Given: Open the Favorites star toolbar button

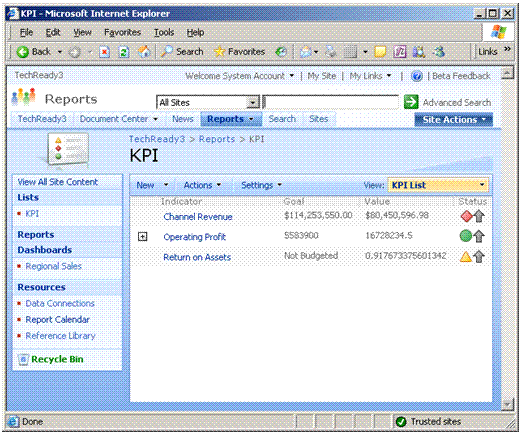Looking at the screenshot, I should click(239, 52).
